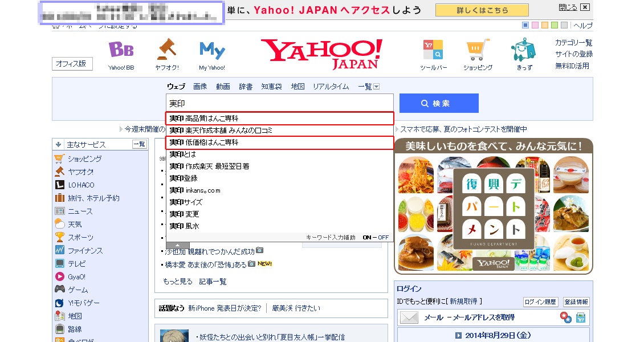Select the 動画 search tab
The image size is (644, 342).
pos(223,87)
